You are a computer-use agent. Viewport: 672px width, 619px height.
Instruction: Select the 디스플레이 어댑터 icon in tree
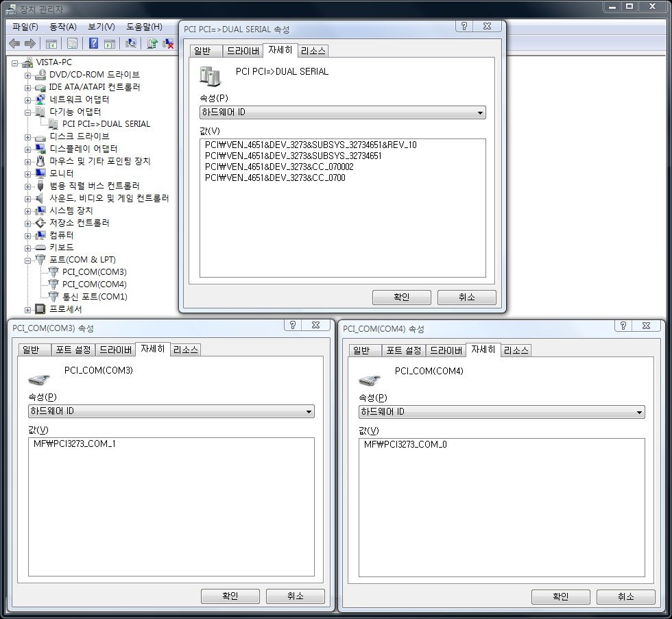(x=40, y=149)
